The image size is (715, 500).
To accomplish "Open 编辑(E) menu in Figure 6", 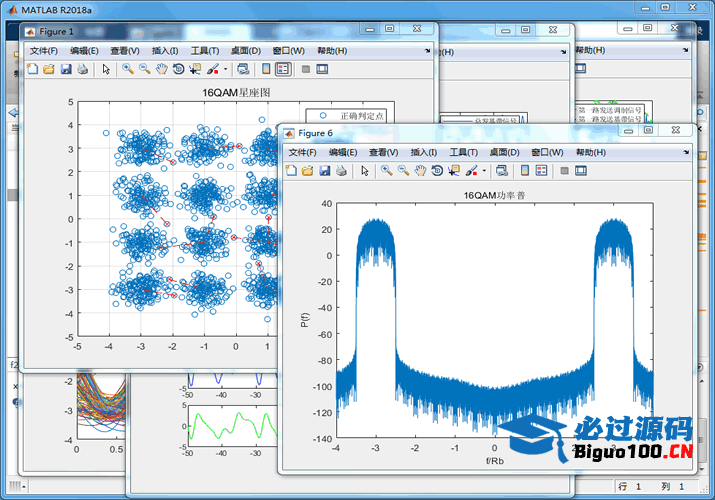I will [x=343, y=152].
